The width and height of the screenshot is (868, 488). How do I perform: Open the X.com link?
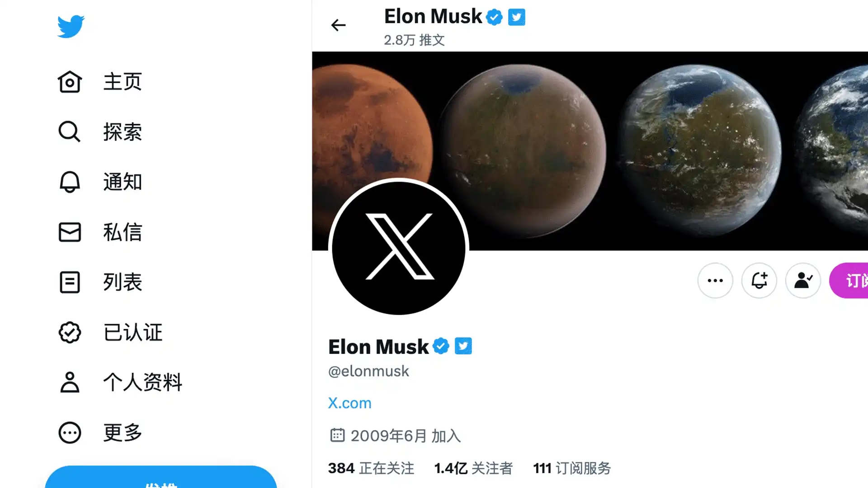[x=349, y=403]
